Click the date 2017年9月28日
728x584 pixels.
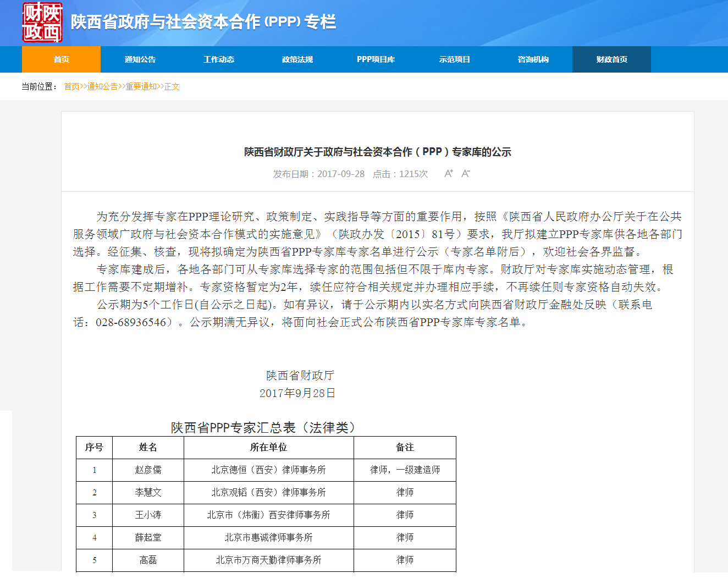pos(297,393)
